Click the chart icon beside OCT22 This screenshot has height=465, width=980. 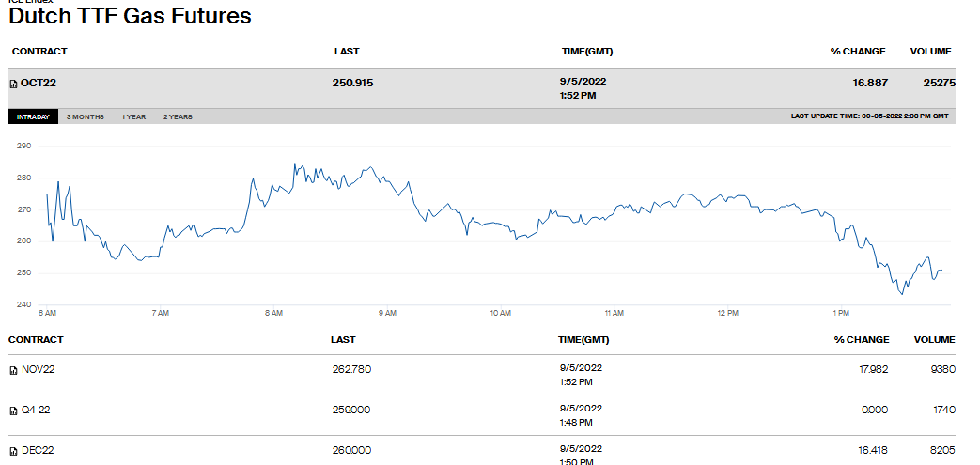[x=13, y=84]
